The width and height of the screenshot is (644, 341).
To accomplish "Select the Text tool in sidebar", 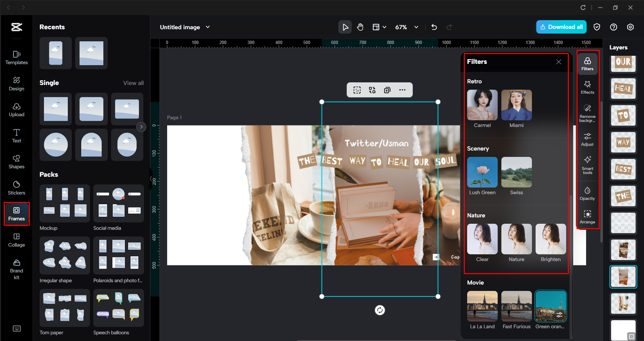I will click(16, 136).
